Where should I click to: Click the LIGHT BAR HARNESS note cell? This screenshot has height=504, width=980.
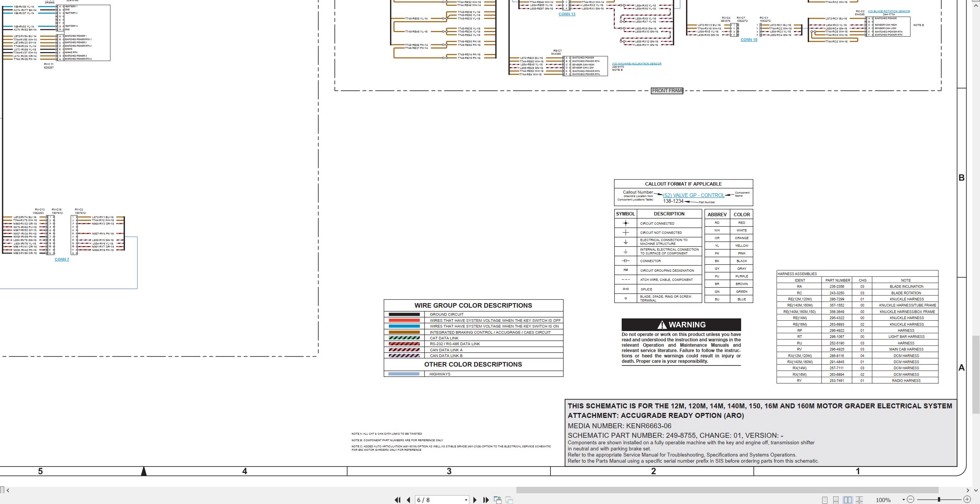point(906,337)
